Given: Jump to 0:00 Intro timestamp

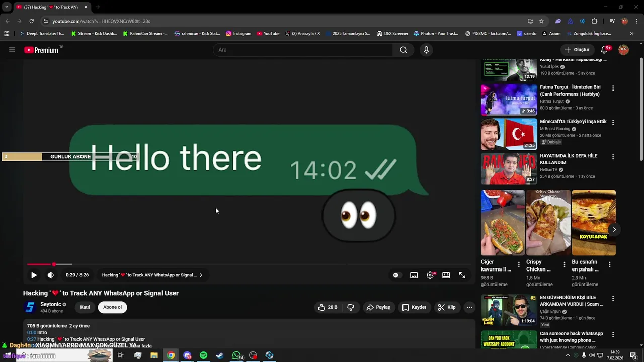Looking at the screenshot, I should [32, 332].
